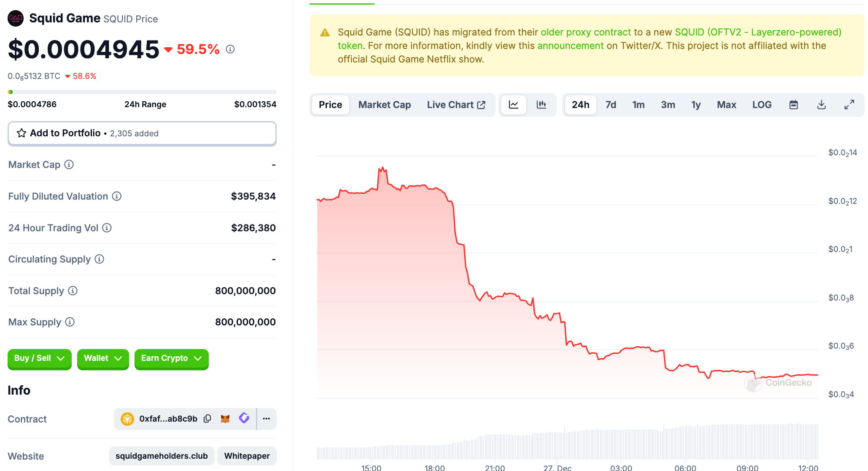Open the Live Chart tab
This screenshot has width=868, height=471.
coord(456,105)
